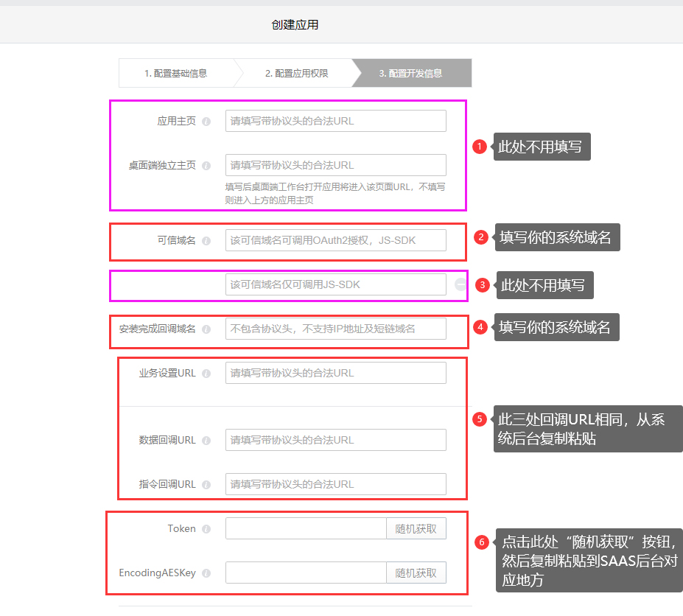
Task: Select step 3 配置开发信息
Action: [x=411, y=73]
